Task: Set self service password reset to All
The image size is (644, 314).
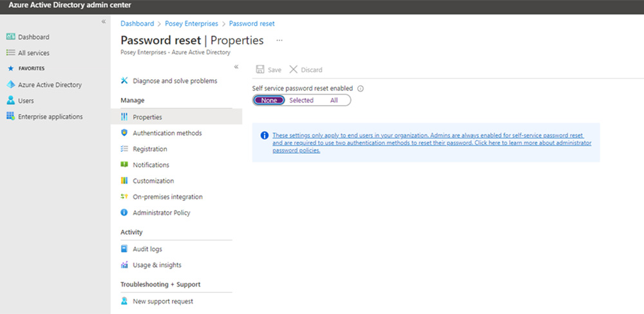Action: pos(334,100)
